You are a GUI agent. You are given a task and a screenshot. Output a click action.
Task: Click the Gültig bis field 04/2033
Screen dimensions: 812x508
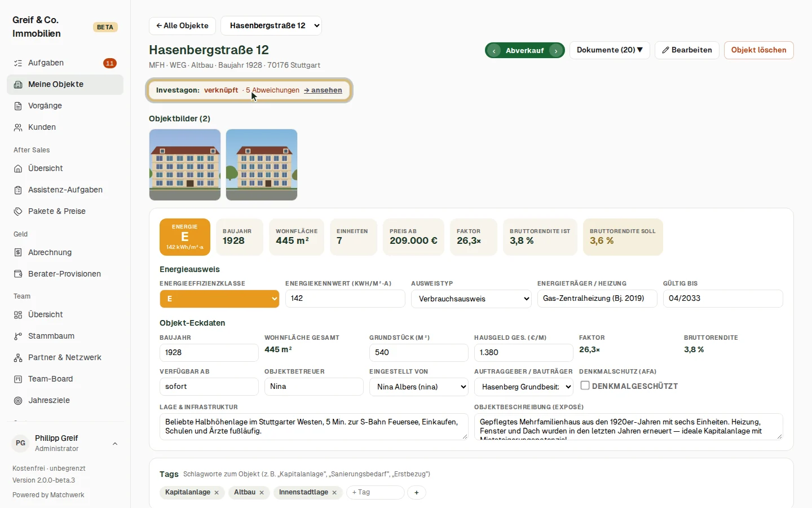723,299
